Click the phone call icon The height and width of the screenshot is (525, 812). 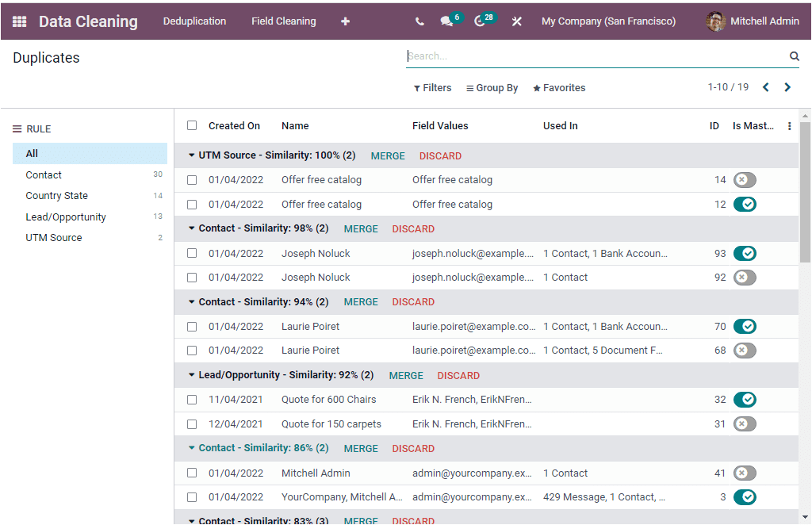coord(419,21)
